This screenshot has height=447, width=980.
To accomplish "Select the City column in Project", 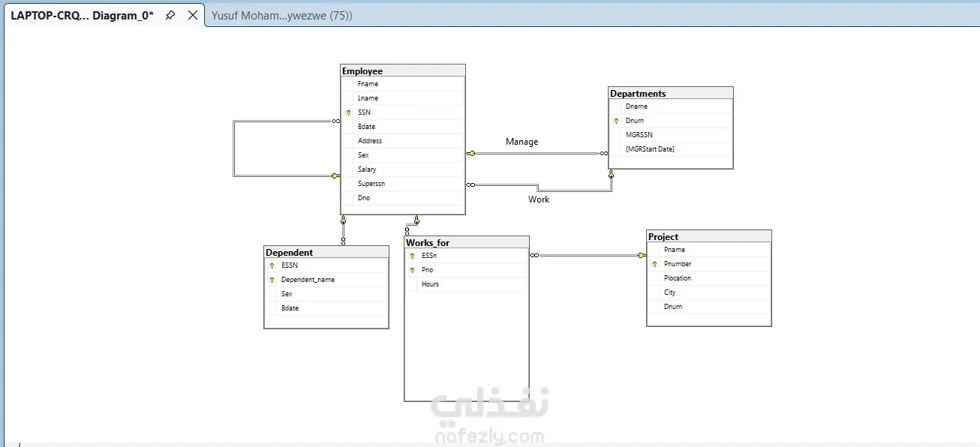I will [709, 292].
